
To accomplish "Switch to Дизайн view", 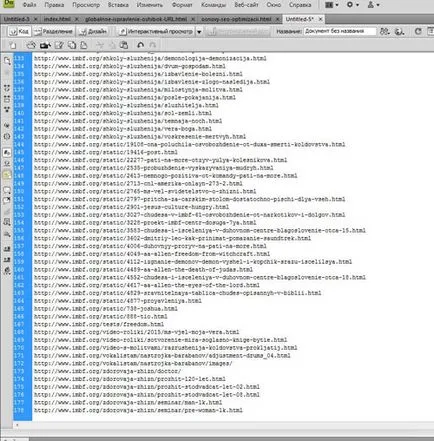I will [94, 32].
